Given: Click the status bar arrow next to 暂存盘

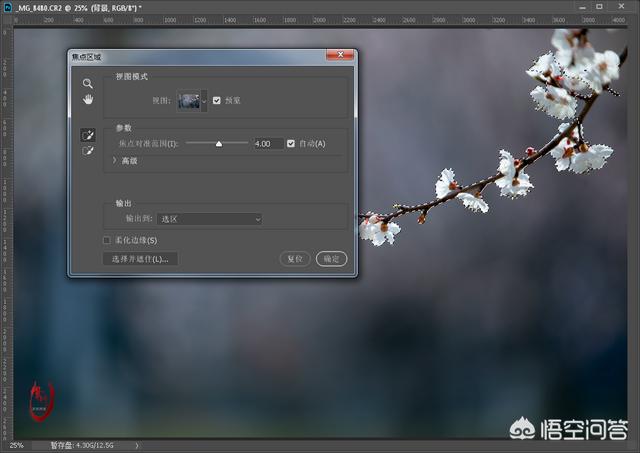Looking at the screenshot, I should pos(137,446).
